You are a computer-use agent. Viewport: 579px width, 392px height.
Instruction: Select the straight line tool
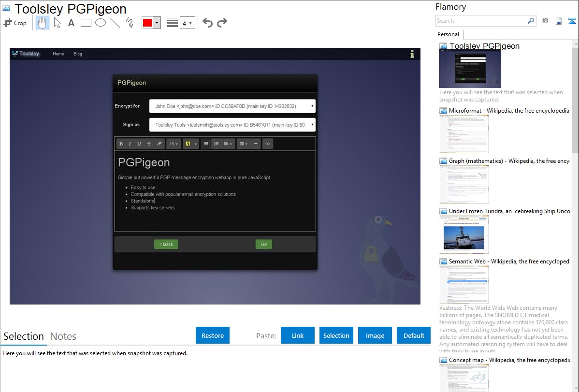pyautogui.click(x=115, y=23)
